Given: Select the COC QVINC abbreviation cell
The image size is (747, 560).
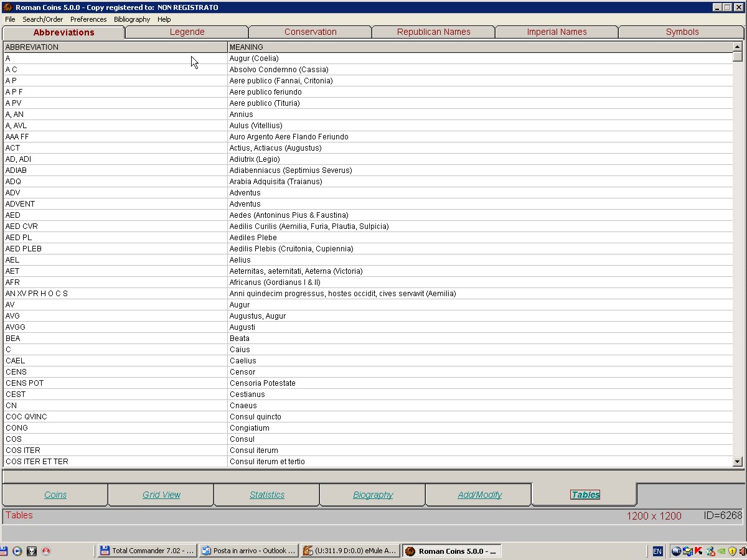Looking at the screenshot, I should tap(115, 417).
